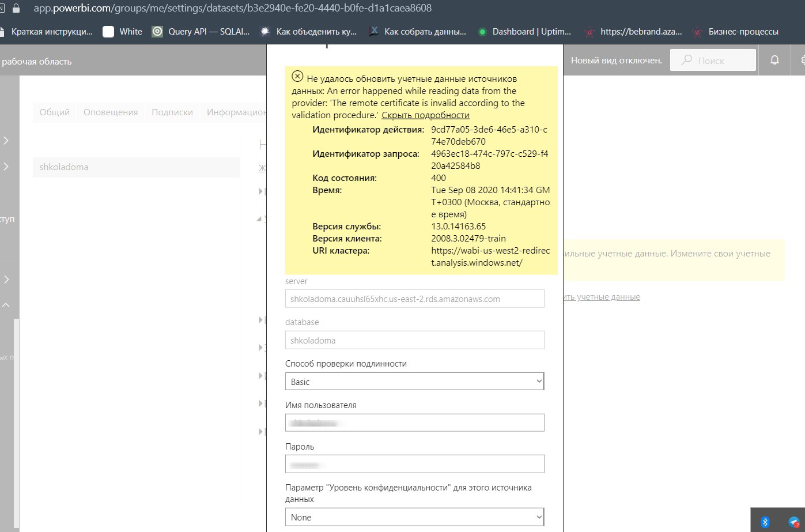
Task: Select the shkoladoma dataset
Action: tap(136, 167)
